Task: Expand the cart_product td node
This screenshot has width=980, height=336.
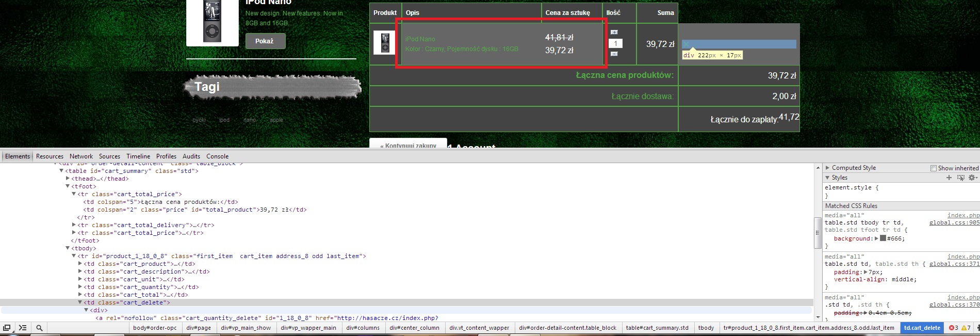Action: [x=80, y=264]
